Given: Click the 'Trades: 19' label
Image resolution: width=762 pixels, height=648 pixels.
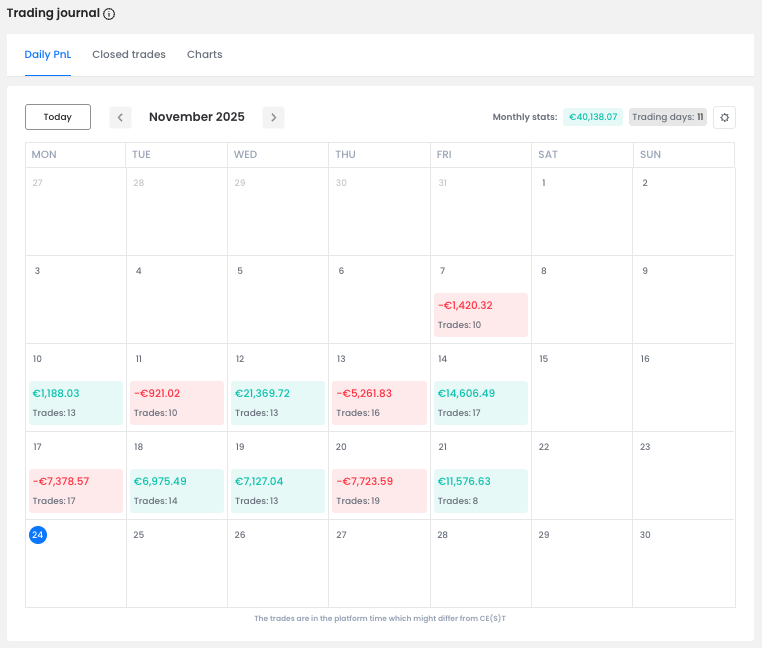Looking at the screenshot, I should coord(358,501).
